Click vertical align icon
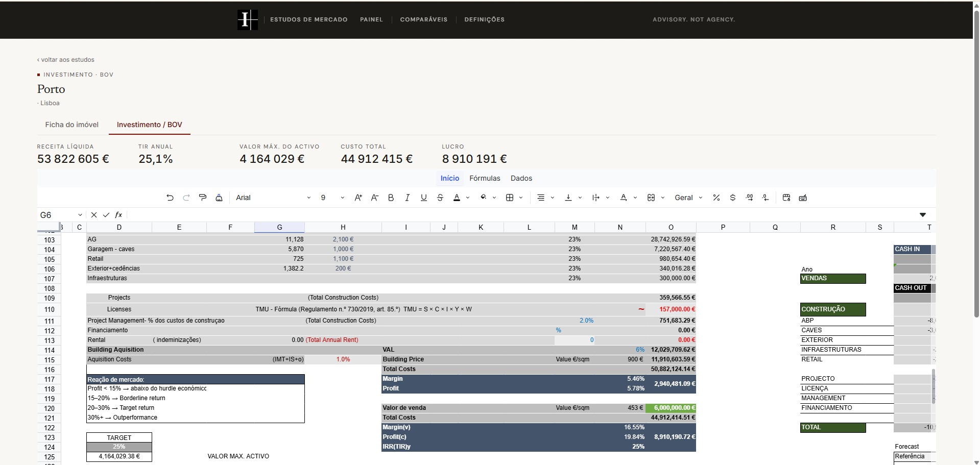This screenshot has width=980, height=465. click(568, 198)
